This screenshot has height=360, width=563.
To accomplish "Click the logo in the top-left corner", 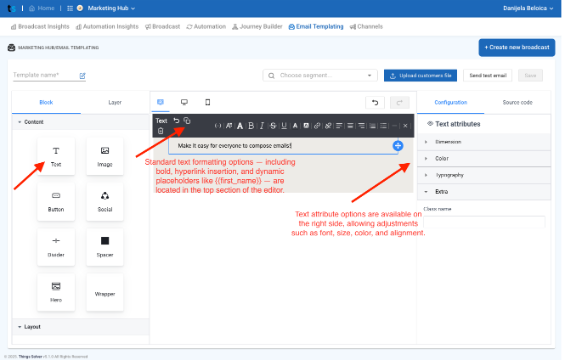I will [x=12, y=8].
